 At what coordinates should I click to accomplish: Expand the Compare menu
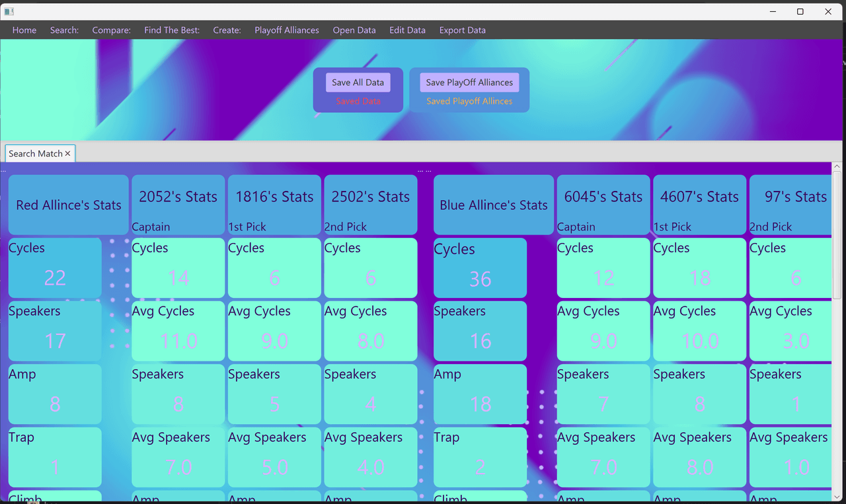tap(111, 30)
